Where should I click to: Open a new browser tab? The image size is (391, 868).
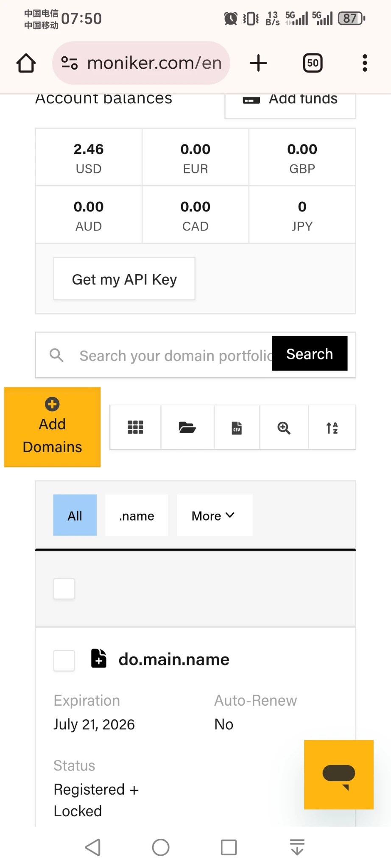coord(258,63)
